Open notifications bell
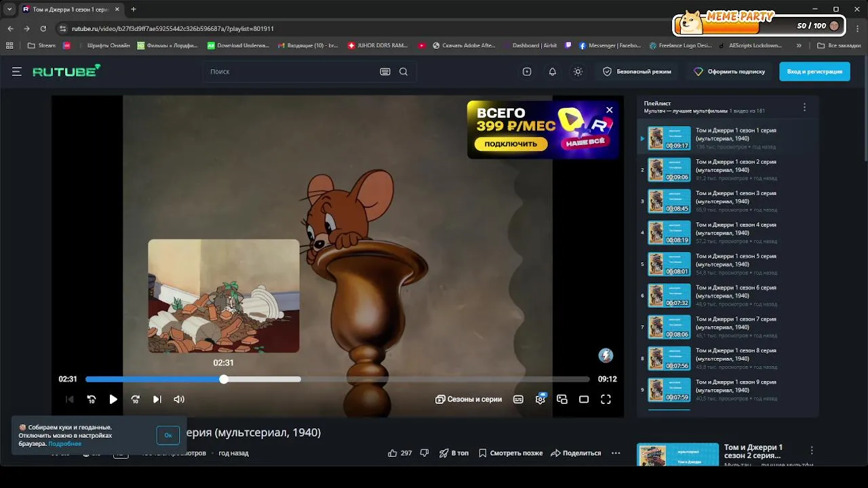 click(x=553, y=71)
